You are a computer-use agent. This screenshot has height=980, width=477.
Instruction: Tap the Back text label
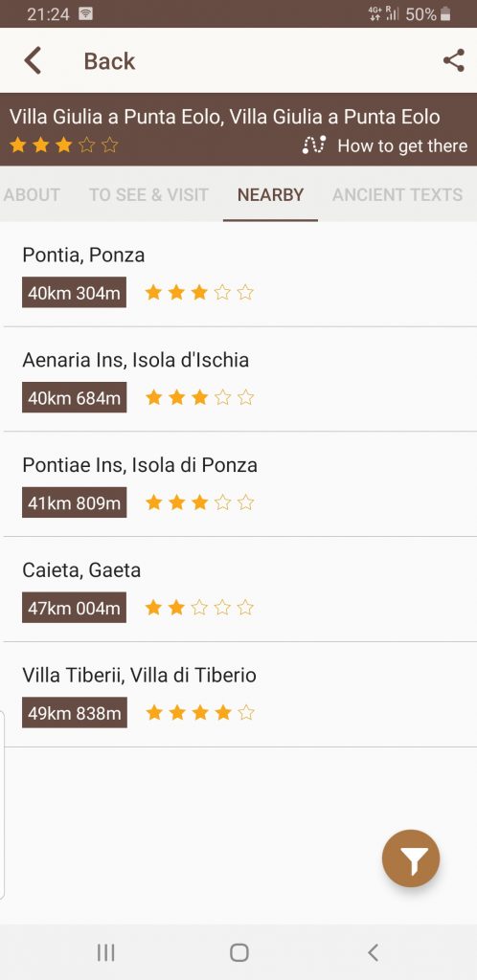[x=109, y=61]
